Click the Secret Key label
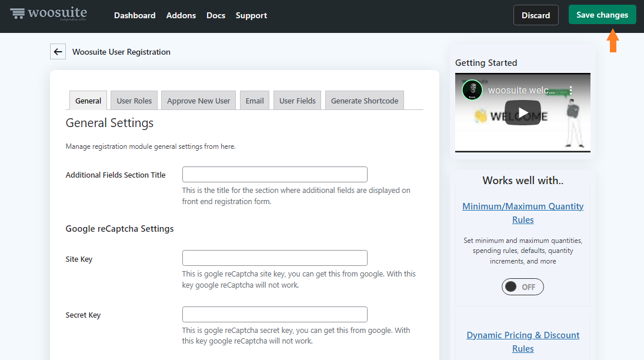The image size is (644, 360). [83, 315]
